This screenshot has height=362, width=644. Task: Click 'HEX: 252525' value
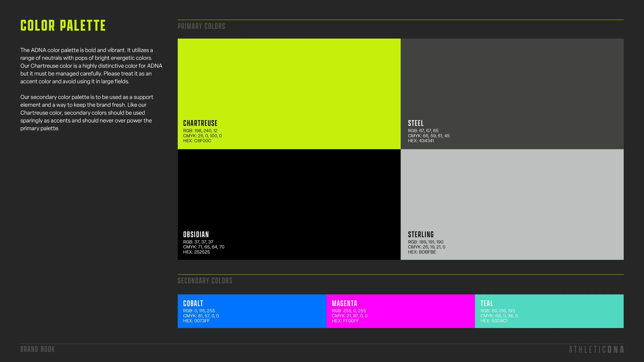tap(197, 252)
